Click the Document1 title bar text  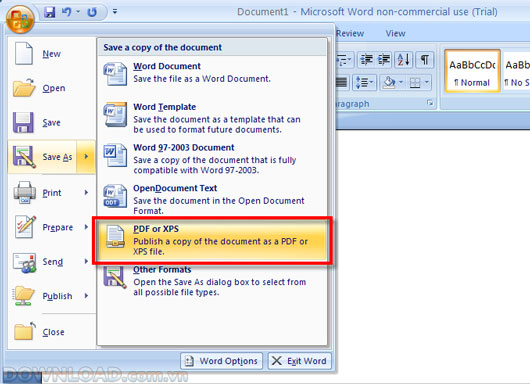tap(263, 12)
